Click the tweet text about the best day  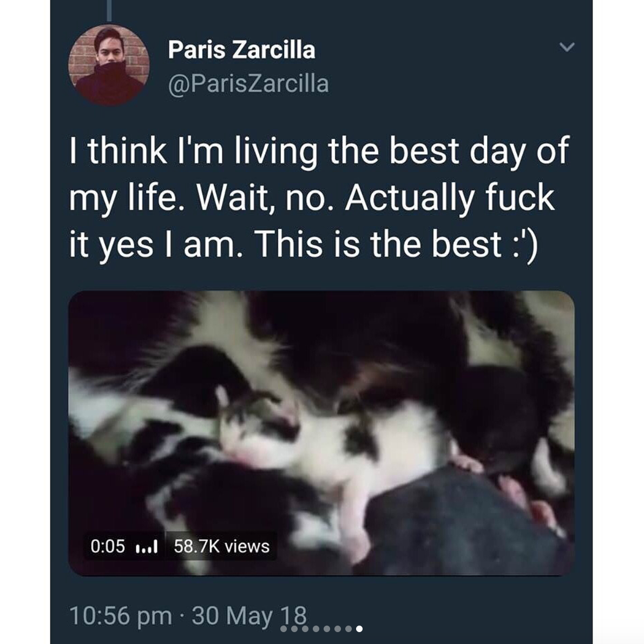pos(318,197)
